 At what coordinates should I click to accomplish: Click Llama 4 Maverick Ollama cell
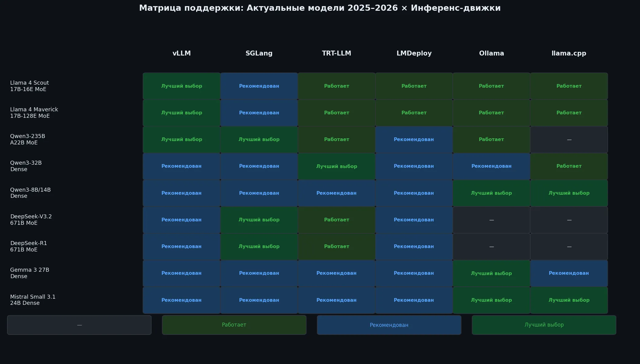pos(491,113)
